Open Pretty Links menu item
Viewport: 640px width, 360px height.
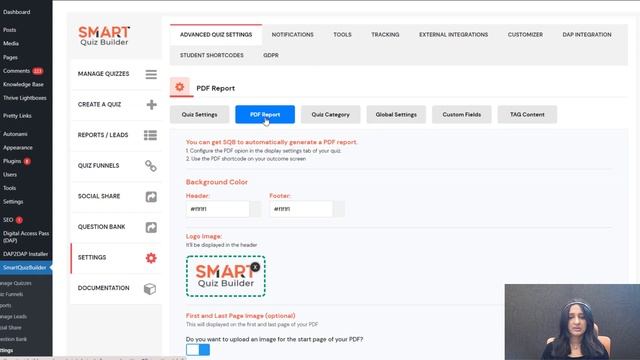pos(17,116)
